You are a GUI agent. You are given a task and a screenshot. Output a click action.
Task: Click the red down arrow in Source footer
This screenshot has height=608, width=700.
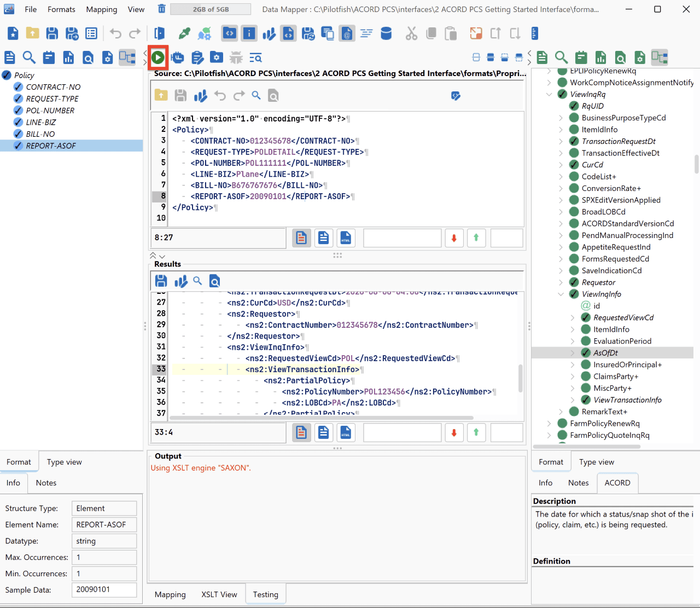[454, 238]
